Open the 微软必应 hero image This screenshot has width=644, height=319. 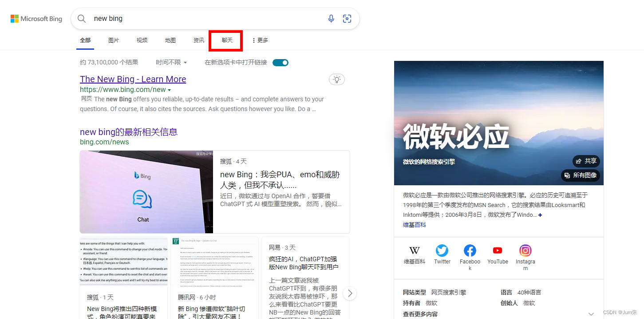tap(499, 123)
